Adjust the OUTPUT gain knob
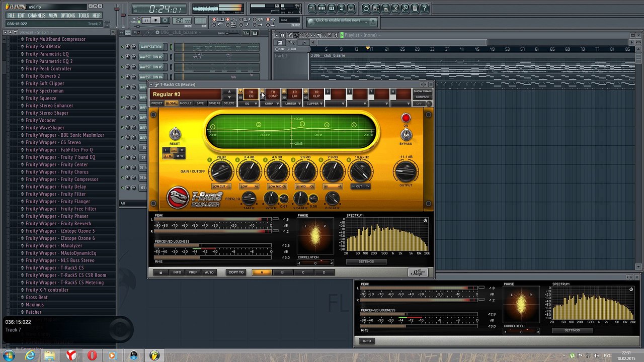The height and width of the screenshot is (362, 644). [406, 171]
